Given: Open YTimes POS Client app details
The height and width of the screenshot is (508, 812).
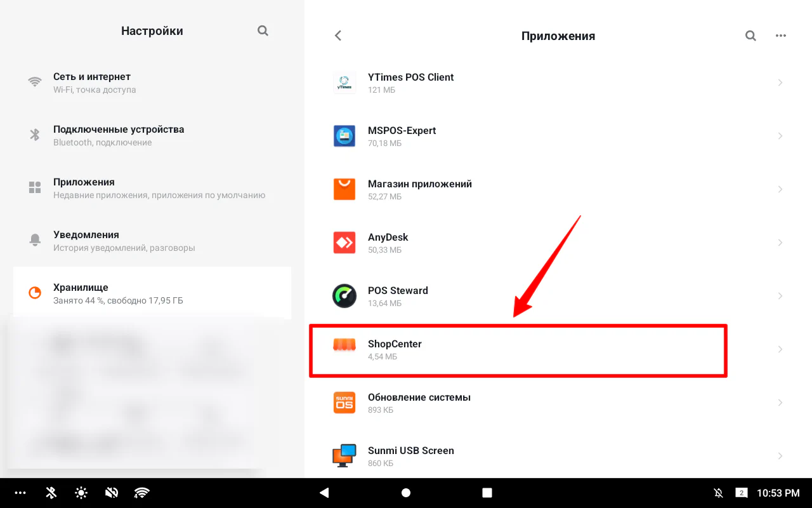Looking at the screenshot, I should [x=558, y=83].
